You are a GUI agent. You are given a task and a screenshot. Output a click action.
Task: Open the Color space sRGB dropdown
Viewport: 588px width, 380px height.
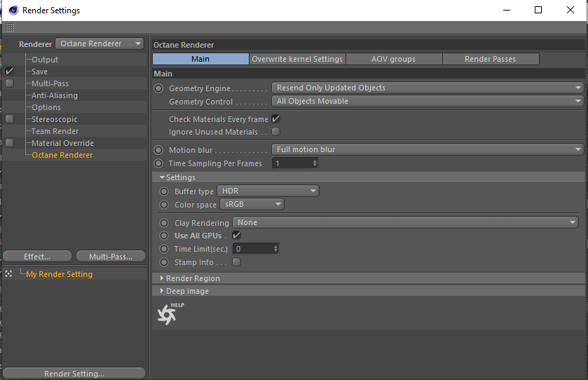pyautogui.click(x=252, y=205)
